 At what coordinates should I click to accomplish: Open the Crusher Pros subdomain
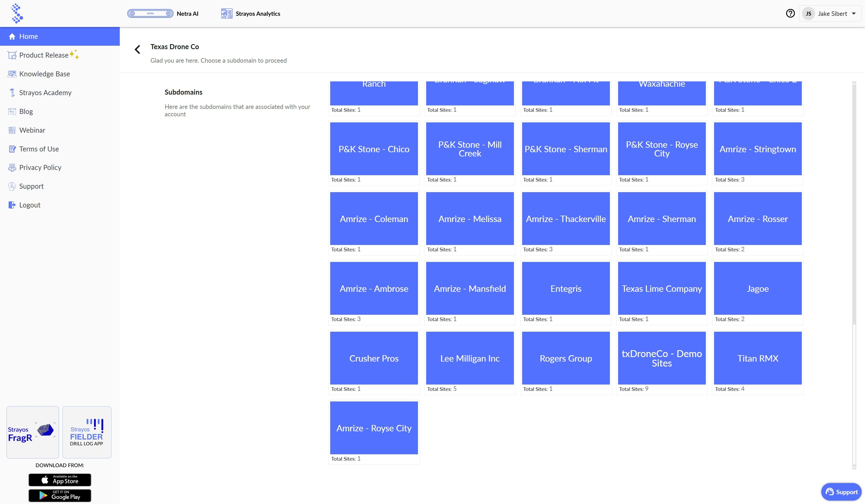tap(374, 358)
